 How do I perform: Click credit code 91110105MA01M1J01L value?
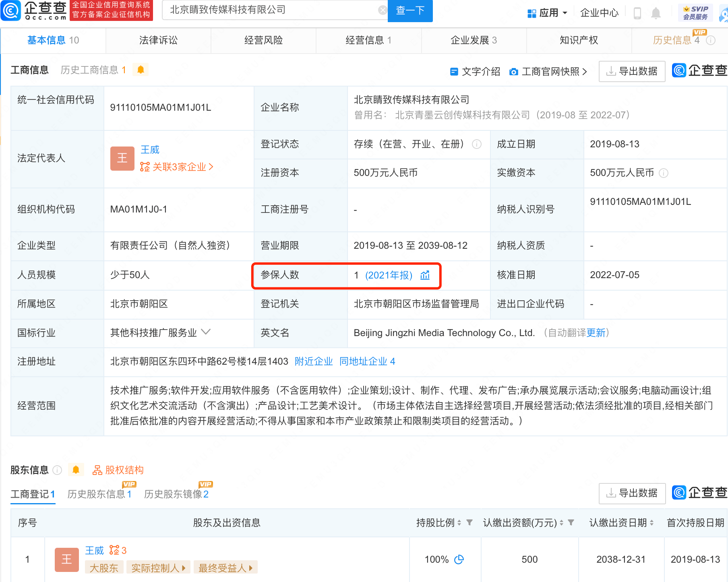pyautogui.click(x=161, y=107)
